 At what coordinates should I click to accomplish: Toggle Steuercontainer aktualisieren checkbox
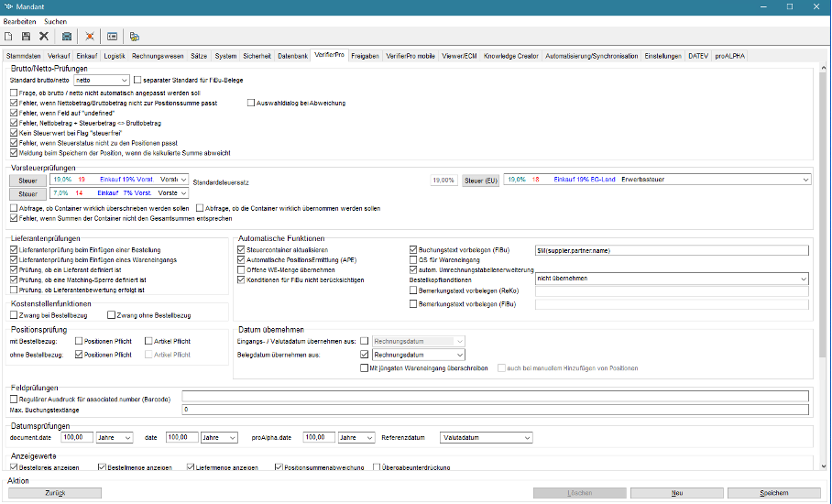coord(242,249)
